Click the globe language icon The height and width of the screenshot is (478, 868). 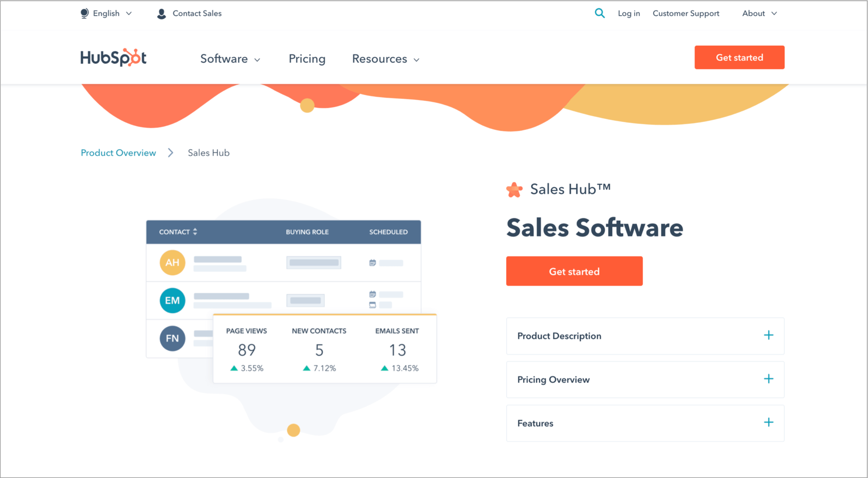(84, 14)
